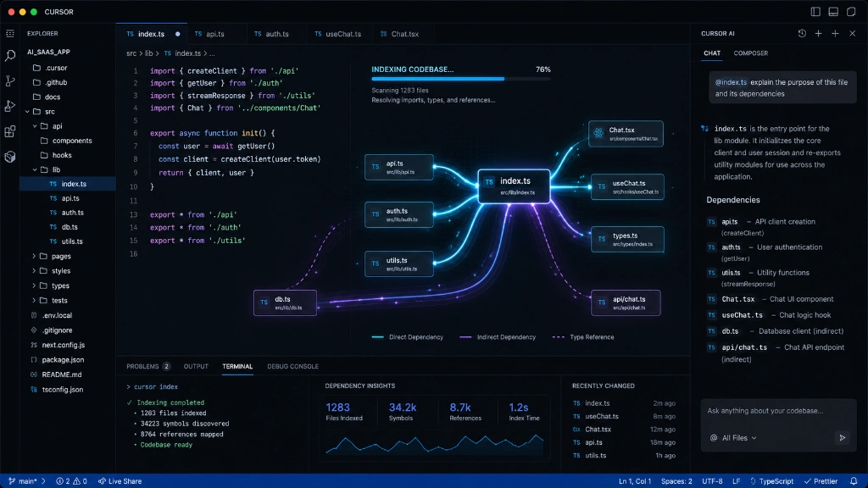This screenshot has width=868, height=488.
Task: Close the Cursor AI panel
Action: tap(853, 34)
